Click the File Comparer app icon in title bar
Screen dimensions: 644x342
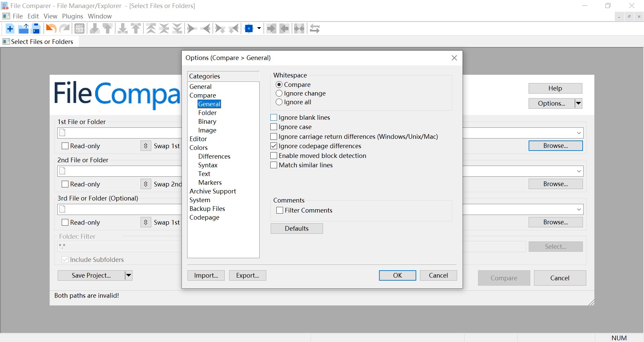point(5,6)
